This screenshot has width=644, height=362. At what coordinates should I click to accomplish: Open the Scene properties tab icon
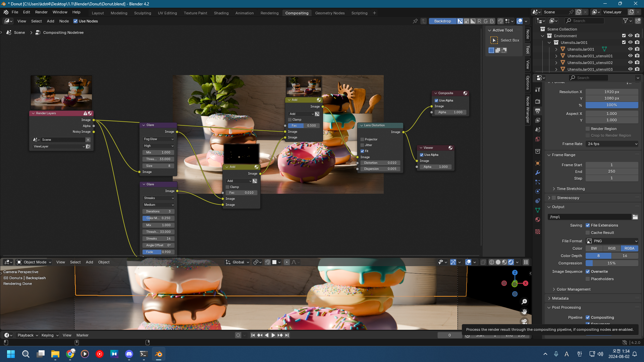point(538,129)
